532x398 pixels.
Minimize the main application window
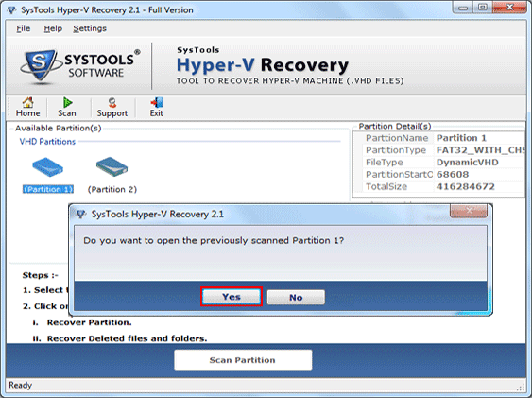[x=463, y=8]
